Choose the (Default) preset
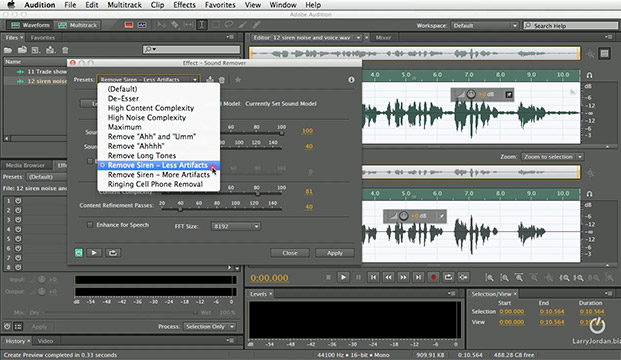 click(x=158, y=89)
